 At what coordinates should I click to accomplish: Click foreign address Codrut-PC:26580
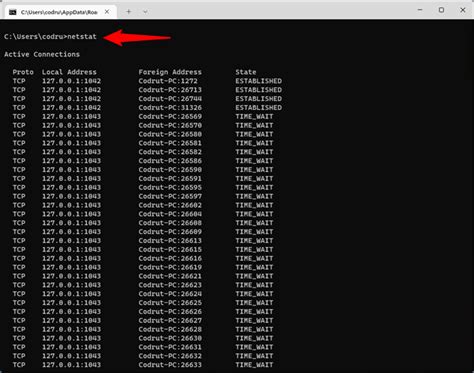click(170, 134)
